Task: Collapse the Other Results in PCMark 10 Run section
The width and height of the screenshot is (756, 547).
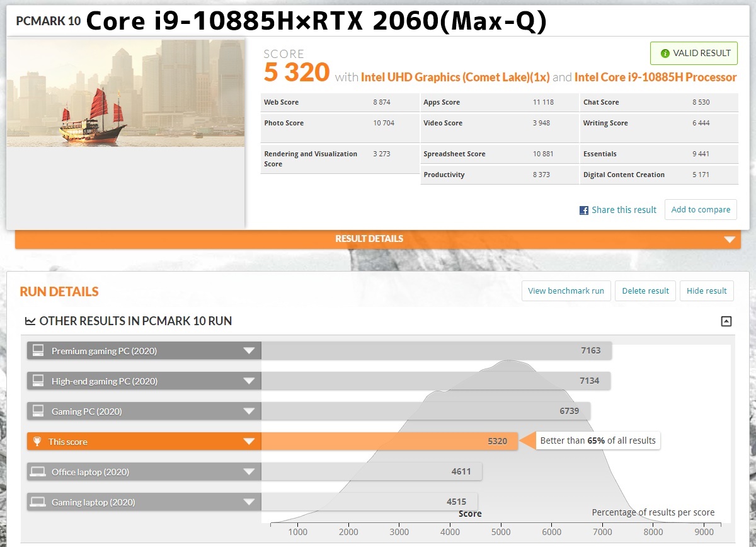Action: pos(726,321)
